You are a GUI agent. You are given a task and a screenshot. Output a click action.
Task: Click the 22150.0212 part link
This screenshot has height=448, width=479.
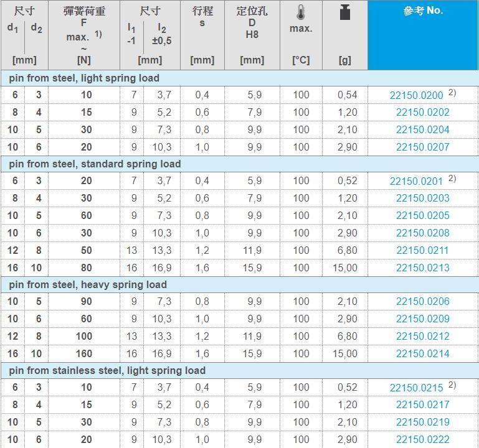[x=422, y=337]
